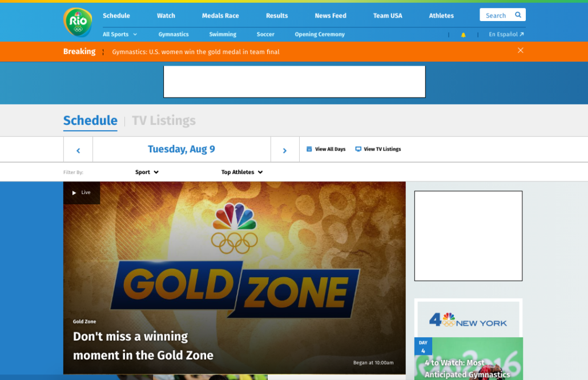The height and width of the screenshot is (380, 588).
Task: Click the TV icon beside View TV Listings
Action: coord(358,149)
